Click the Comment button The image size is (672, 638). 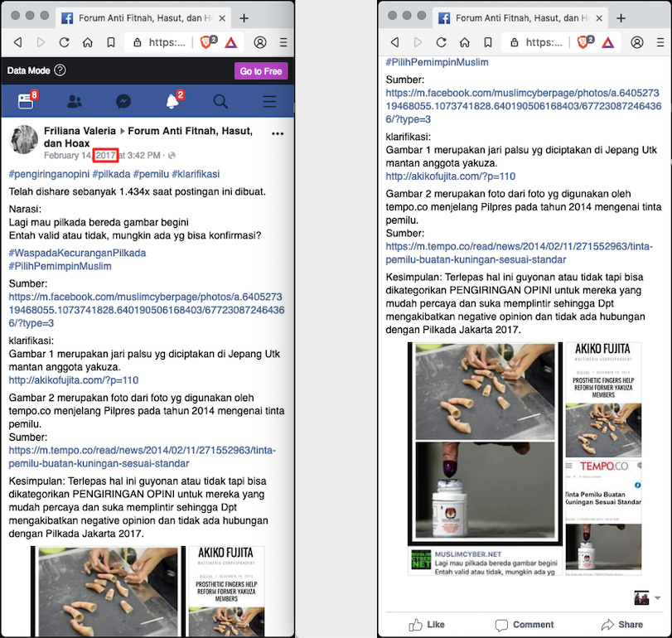pyautogui.click(x=525, y=625)
